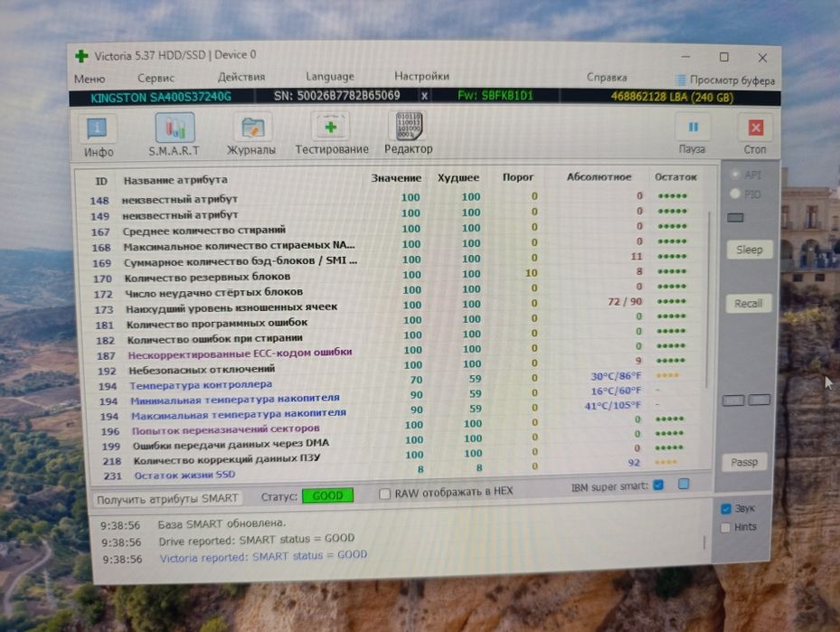Click Получить атрибуты SMART button
This screenshot has width=840, height=632.
click(x=167, y=498)
